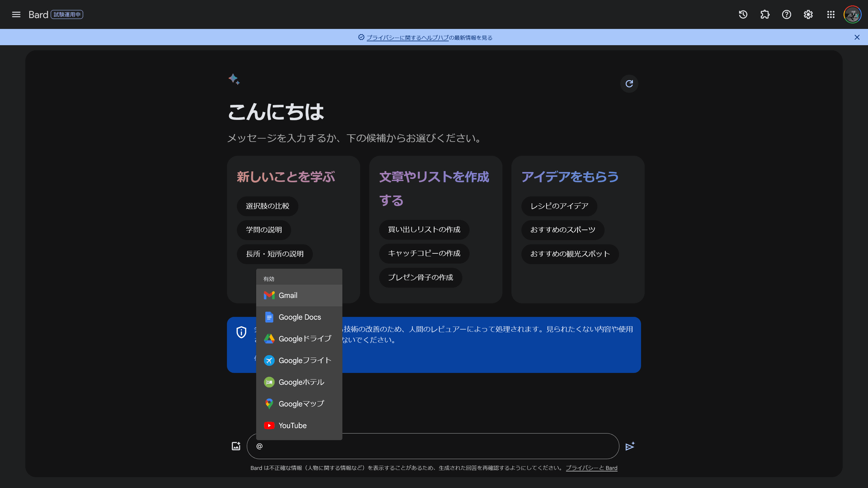Click the Gmail envelope icon
The height and width of the screenshot is (488, 868).
[269, 295]
